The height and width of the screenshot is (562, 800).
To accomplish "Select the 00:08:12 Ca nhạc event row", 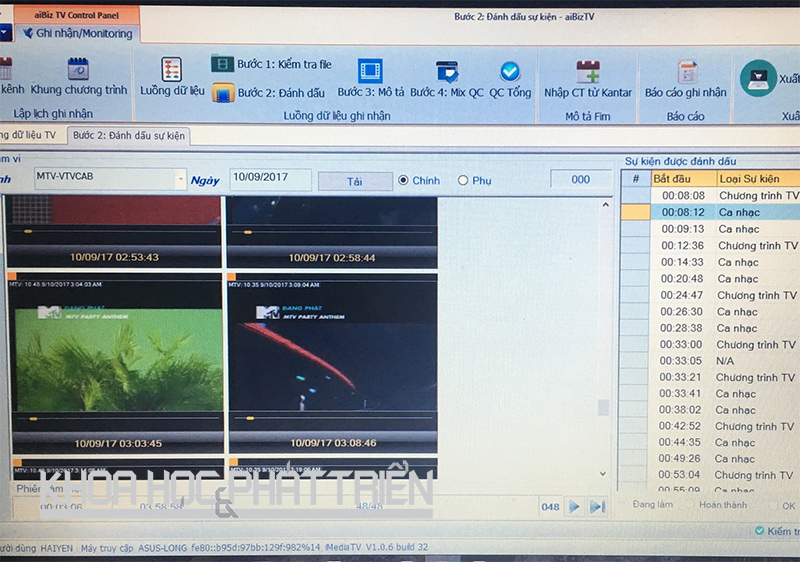I will point(710,212).
